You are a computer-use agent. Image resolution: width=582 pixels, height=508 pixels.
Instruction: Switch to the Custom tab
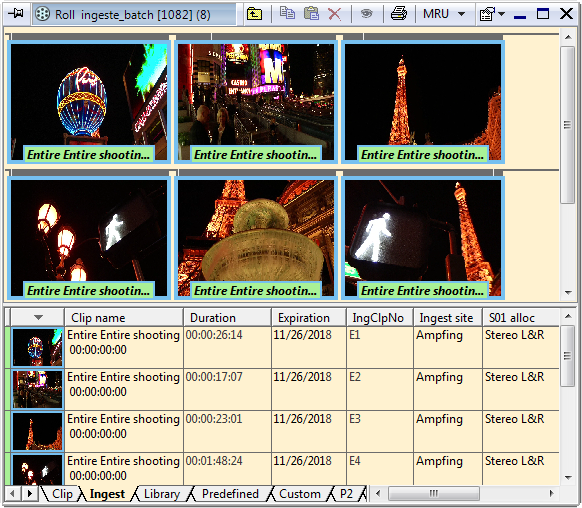(300, 494)
